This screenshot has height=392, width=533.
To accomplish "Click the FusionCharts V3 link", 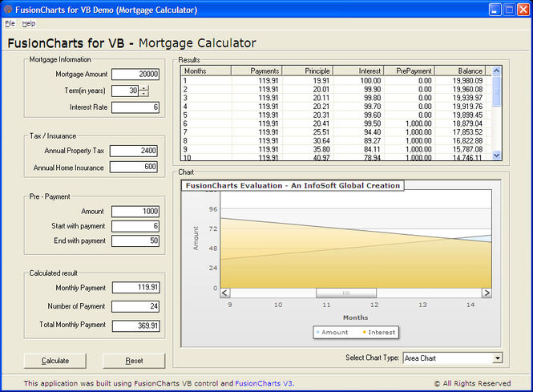I will [x=264, y=383].
